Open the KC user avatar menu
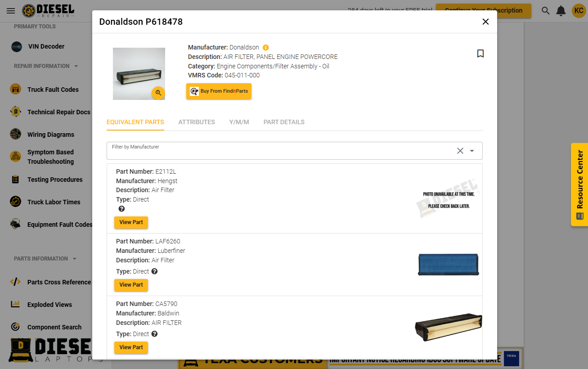 [x=579, y=11]
